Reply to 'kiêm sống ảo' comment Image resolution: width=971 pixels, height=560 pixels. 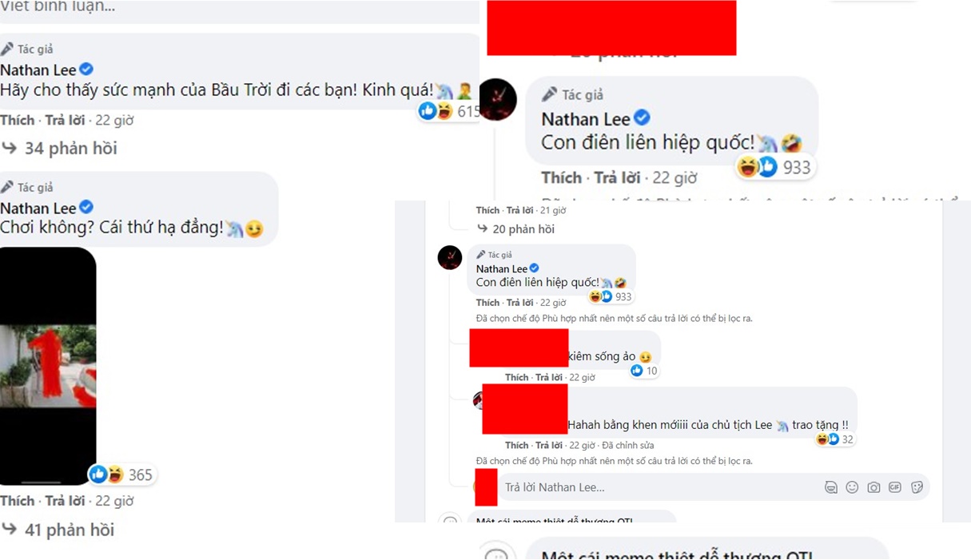tap(549, 377)
